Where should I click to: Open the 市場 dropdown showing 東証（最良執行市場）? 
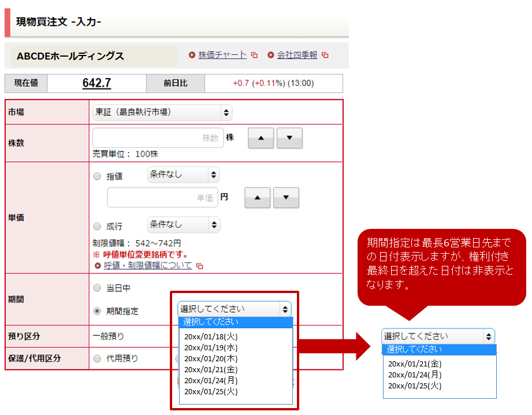(162, 112)
